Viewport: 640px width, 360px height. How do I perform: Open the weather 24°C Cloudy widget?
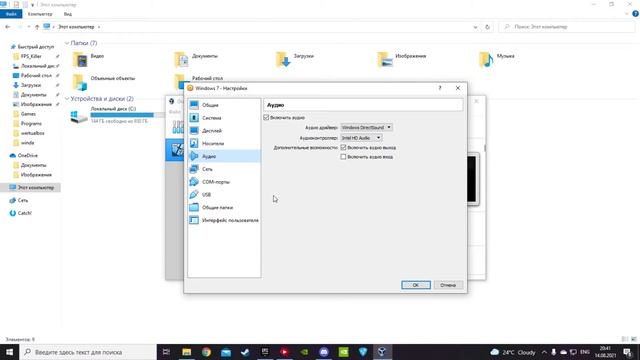click(x=513, y=352)
